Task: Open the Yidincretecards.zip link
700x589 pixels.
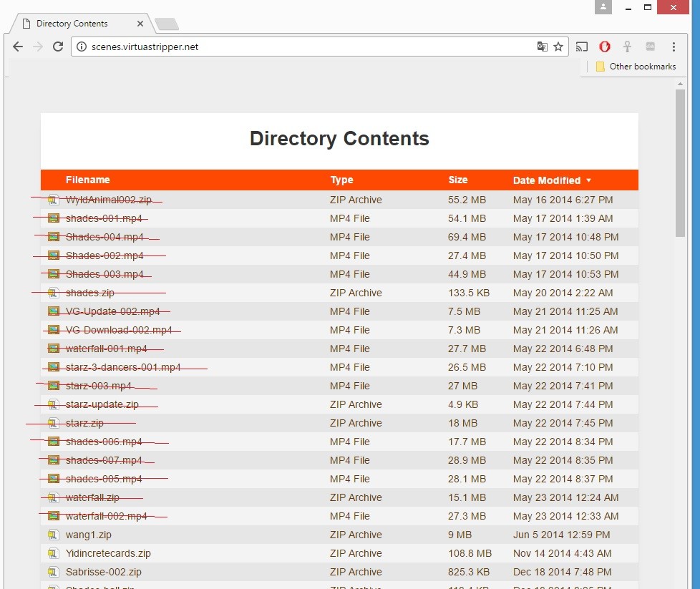Action: click(x=107, y=553)
